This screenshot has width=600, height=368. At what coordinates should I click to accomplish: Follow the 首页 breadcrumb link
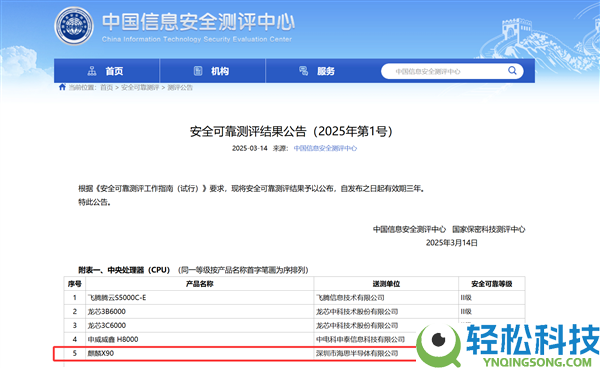pyautogui.click(x=106, y=88)
